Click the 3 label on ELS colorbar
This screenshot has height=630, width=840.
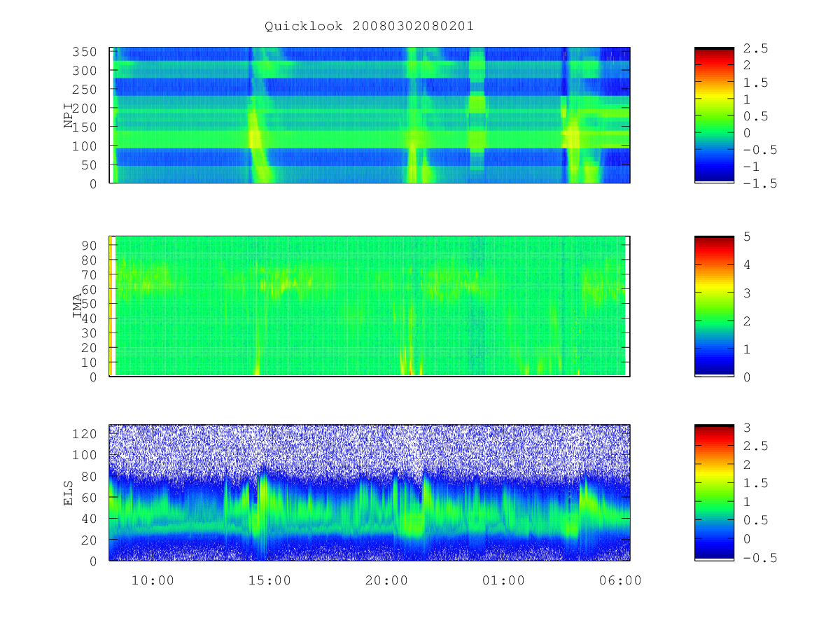coord(748,427)
